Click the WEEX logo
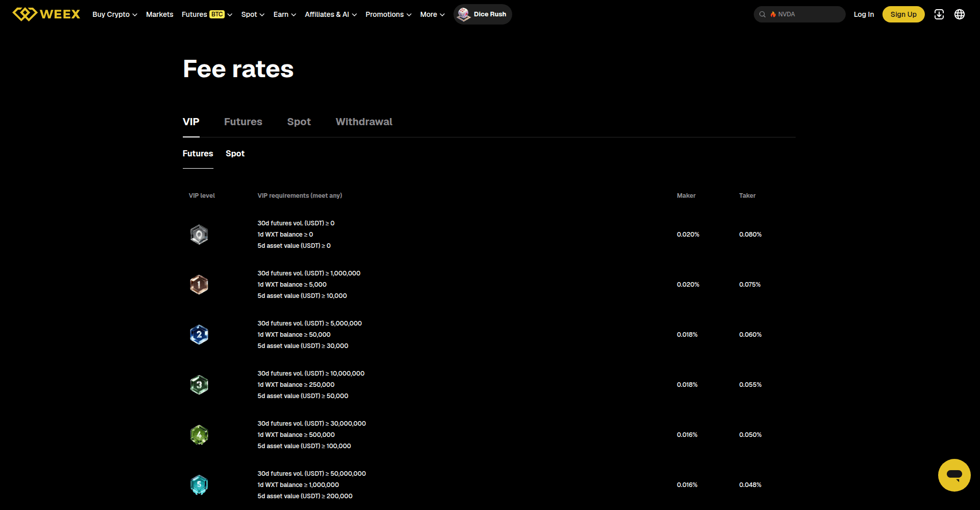 [46, 14]
